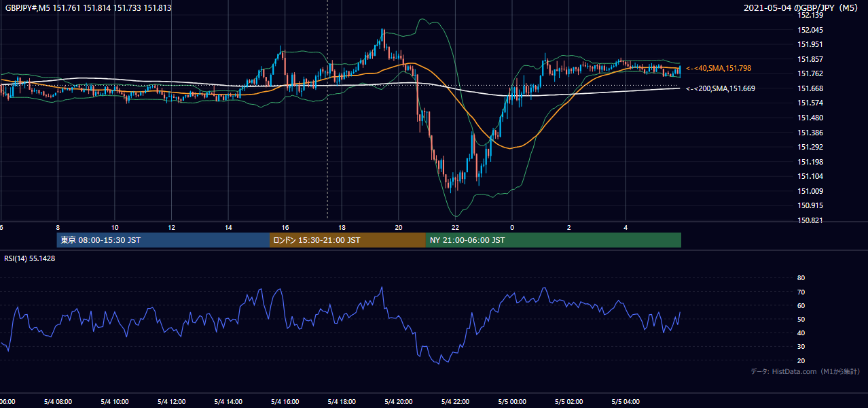Click price scale value 151.668
868x408 pixels.
(x=810, y=88)
